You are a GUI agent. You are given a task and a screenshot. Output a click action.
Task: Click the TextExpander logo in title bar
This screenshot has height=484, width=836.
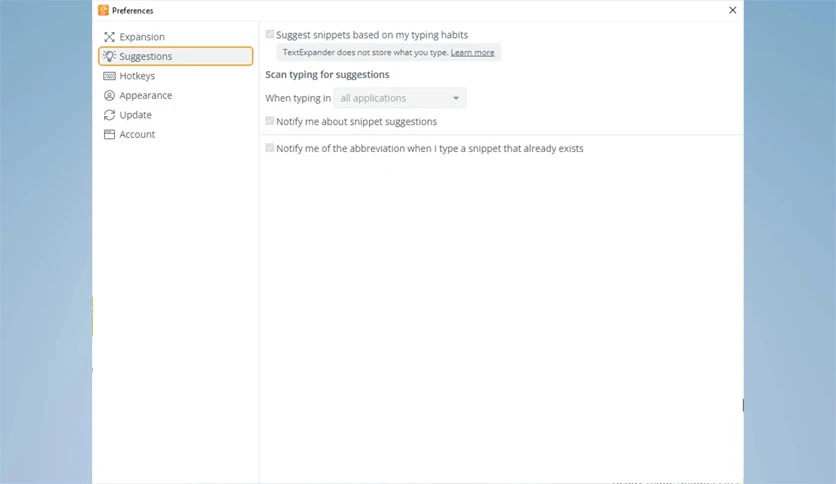point(103,10)
